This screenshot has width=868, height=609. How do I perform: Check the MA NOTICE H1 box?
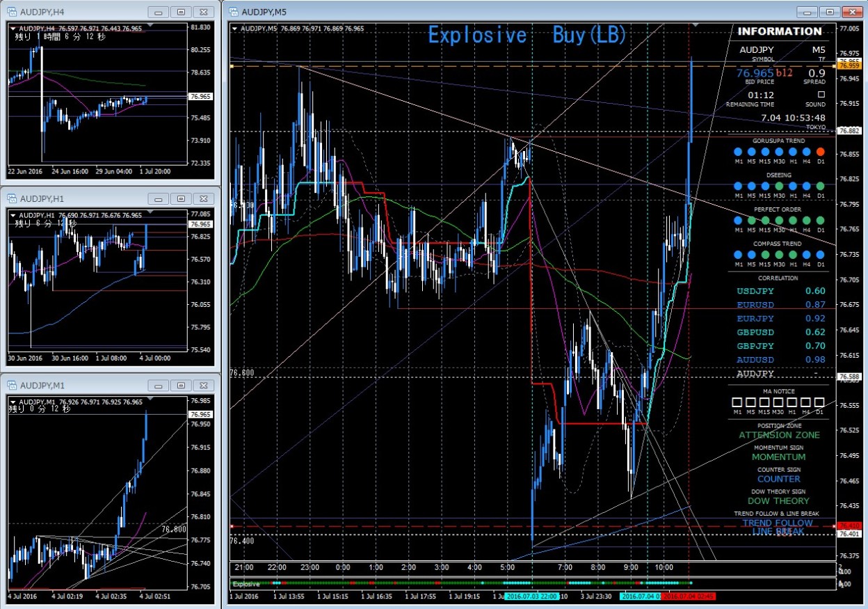click(793, 402)
